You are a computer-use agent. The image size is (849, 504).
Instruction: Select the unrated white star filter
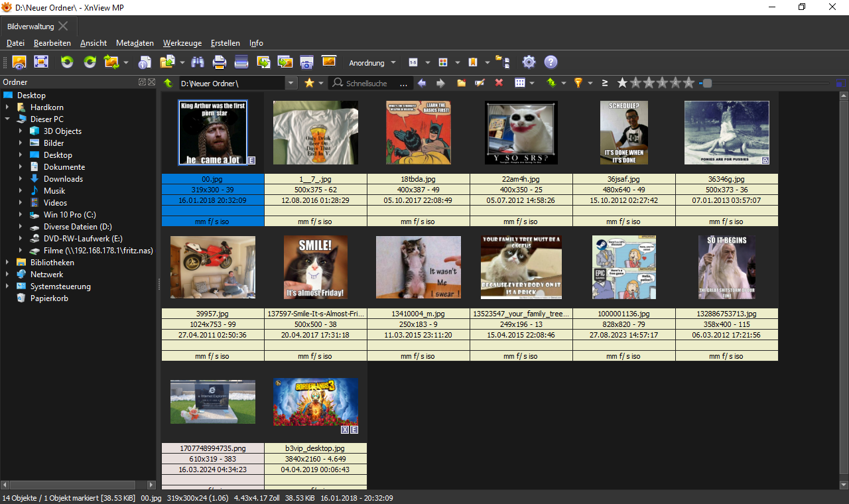tap(622, 83)
